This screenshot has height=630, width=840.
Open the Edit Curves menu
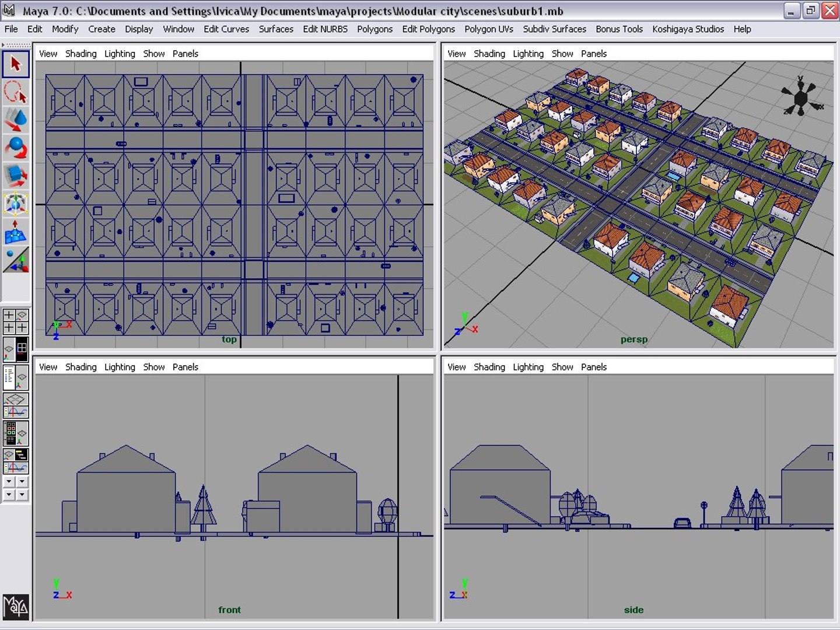pyautogui.click(x=226, y=29)
